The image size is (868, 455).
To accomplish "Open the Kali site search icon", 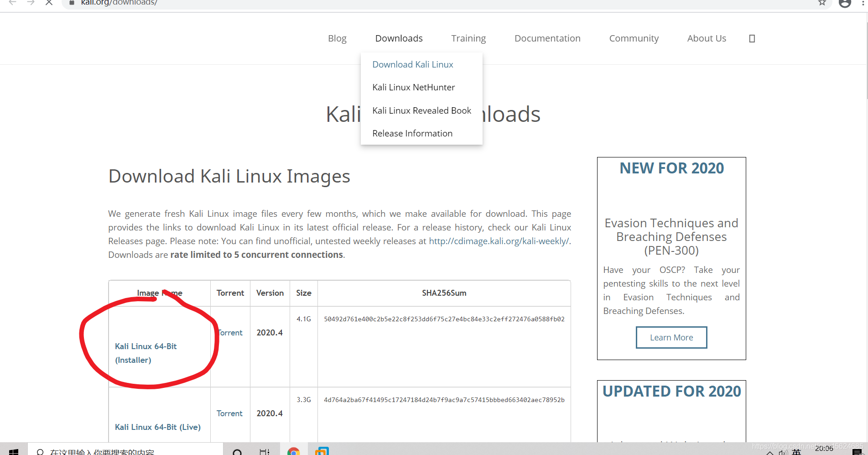I will point(751,38).
